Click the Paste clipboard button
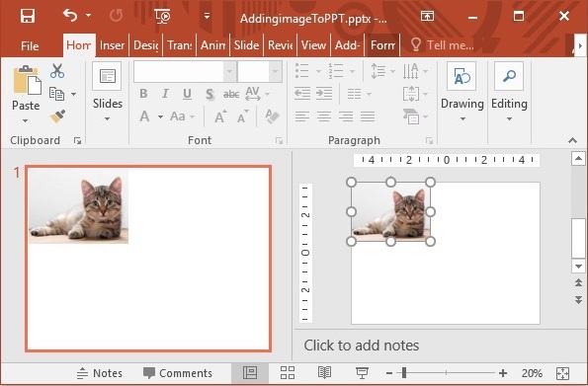Image resolution: width=588 pixels, height=386 pixels. tap(26, 89)
